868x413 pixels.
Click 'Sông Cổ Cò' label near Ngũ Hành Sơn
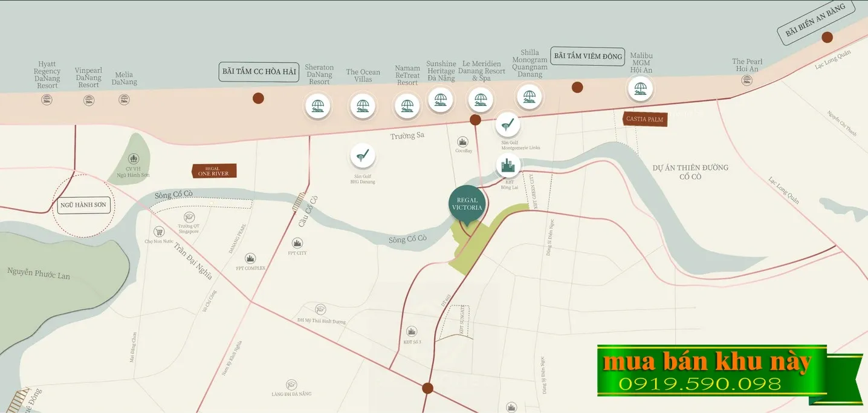point(173,195)
